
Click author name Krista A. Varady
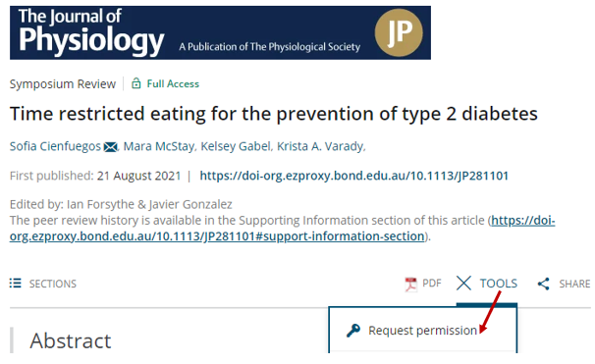[320, 146]
